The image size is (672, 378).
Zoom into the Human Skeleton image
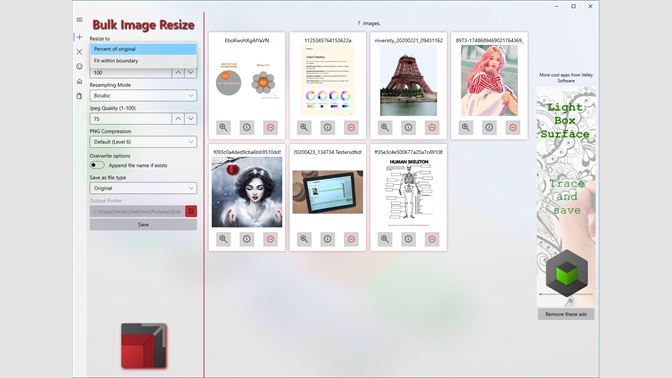coord(385,239)
